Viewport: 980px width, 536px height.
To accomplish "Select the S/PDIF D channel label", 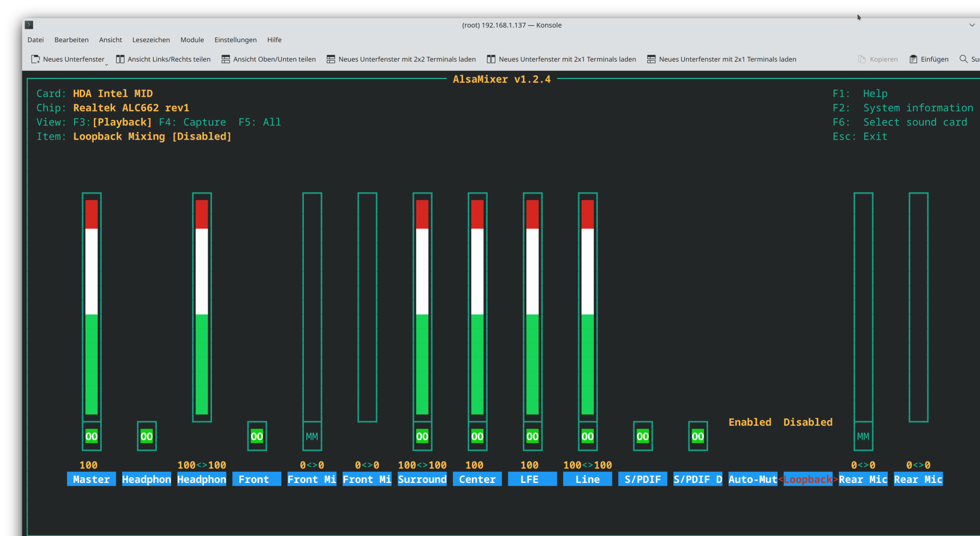I will coord(698,479).
